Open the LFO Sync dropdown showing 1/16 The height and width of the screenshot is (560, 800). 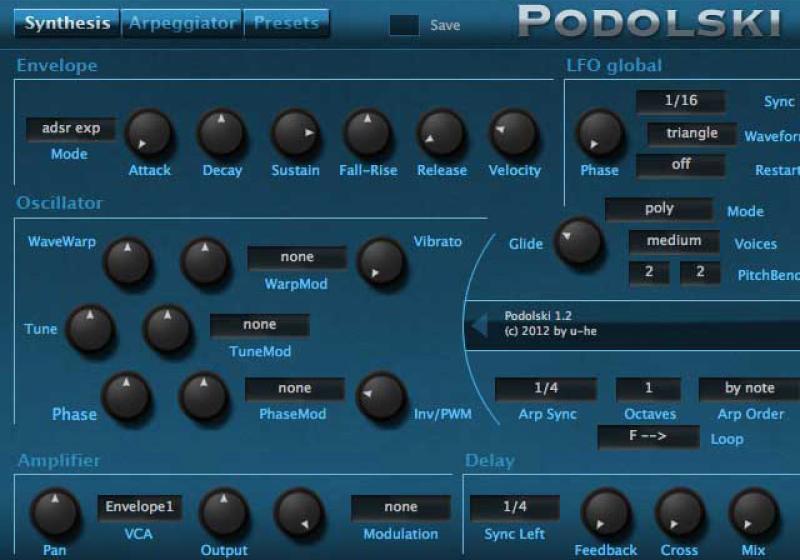tap(680, 101)
